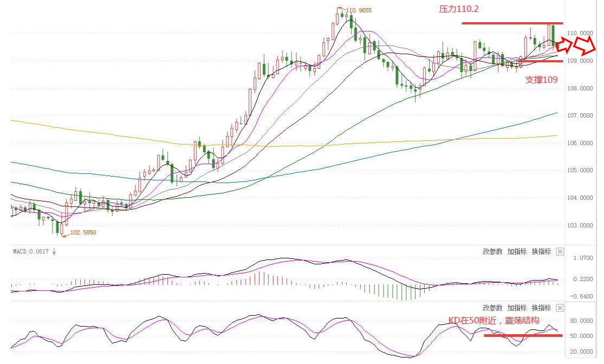Select the 压力110.2 resistance annotation text
The width and height of the screenshot is (604, 364).
click(459, 9)
